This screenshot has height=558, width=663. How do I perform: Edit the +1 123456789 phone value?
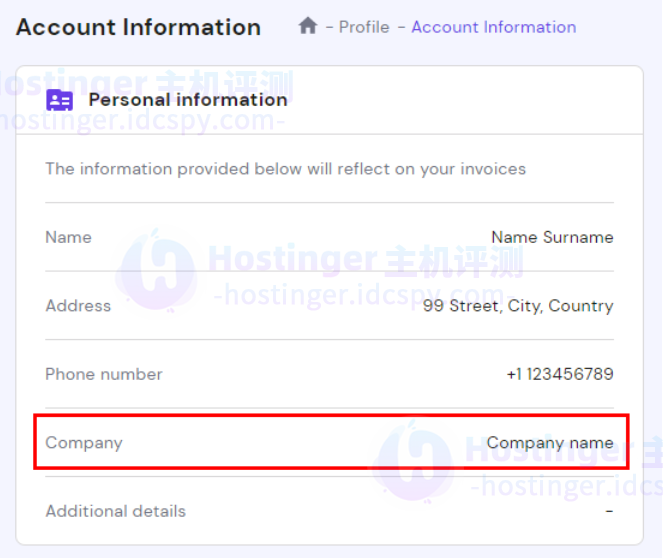tap(560, 374)
